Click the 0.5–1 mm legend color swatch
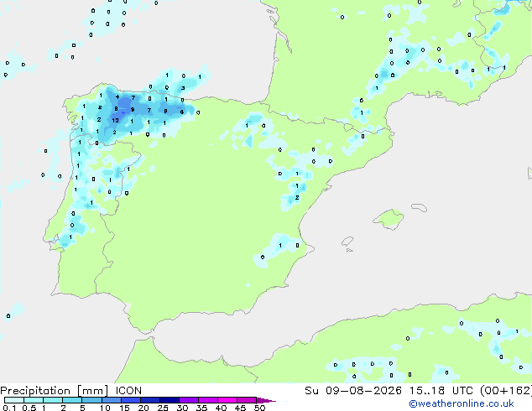 (x=34, y=400)
